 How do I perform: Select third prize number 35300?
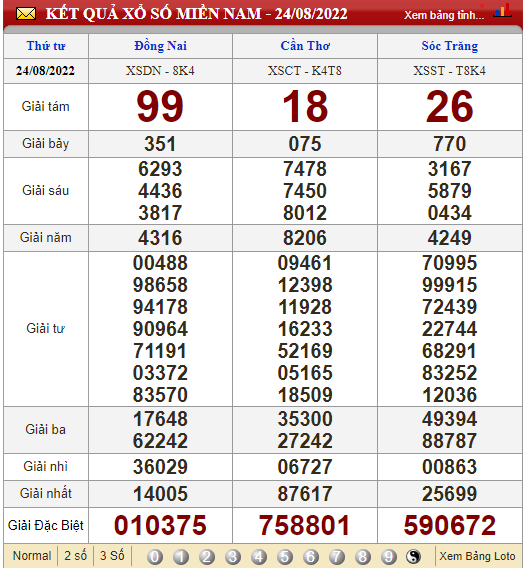click(x=305, y=419)
